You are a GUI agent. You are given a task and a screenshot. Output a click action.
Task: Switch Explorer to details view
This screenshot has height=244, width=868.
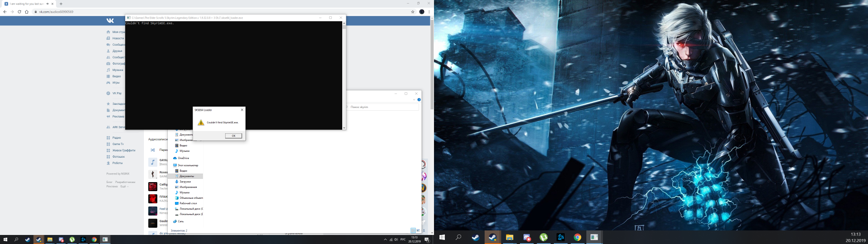tap(413, 230)
